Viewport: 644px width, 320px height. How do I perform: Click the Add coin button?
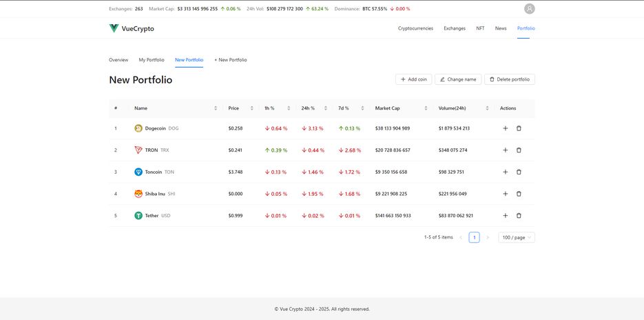coord(413,79)
